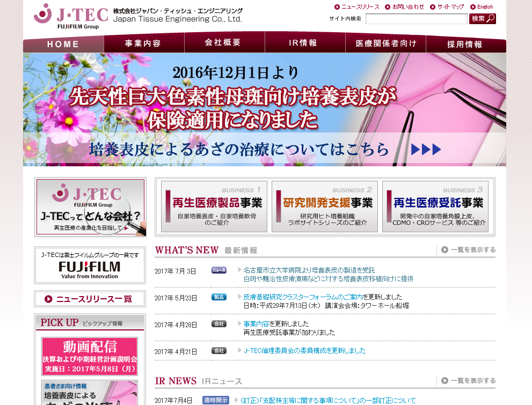Click the WHAT'S NEW 最新情報 heading
Screen dimensions: 532x405
(206, 250)
